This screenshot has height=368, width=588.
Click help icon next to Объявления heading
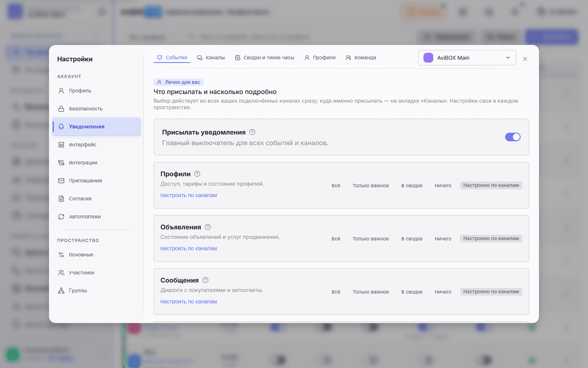coord(208,227)
